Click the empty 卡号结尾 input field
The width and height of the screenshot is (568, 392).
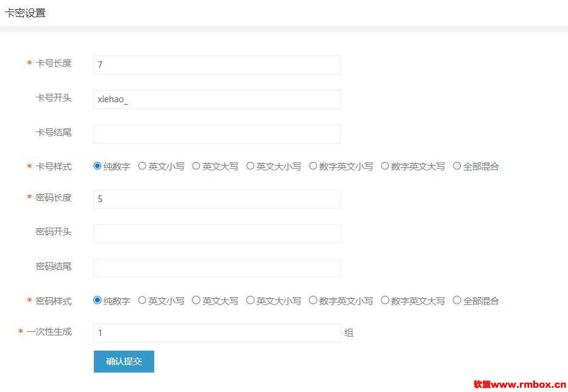217,135
